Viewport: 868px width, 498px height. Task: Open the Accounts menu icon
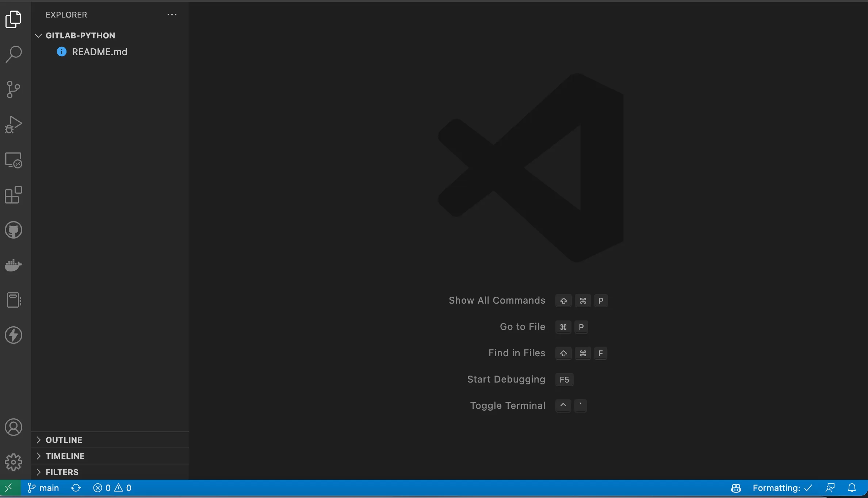[14, 427]
